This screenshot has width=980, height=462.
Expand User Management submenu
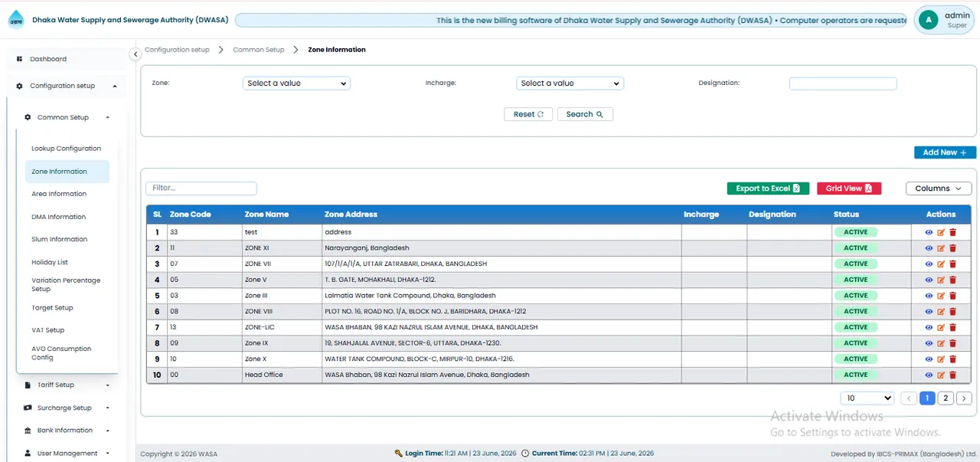67,454
